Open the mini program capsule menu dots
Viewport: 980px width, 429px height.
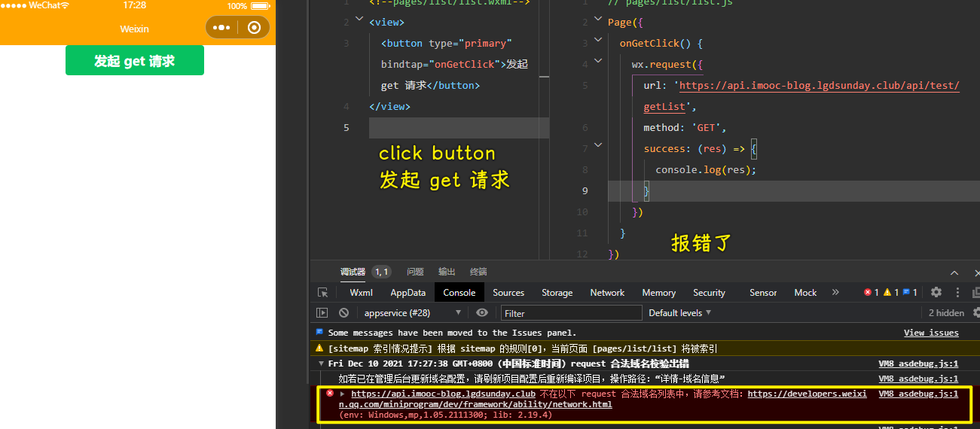(221, 28)
